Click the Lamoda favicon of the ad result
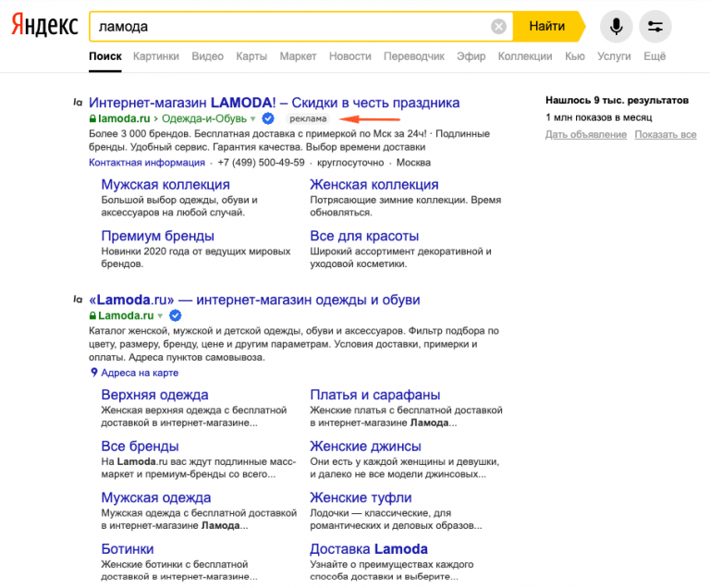The width and height of the screenshot is (710, 588). click(78, 103)
